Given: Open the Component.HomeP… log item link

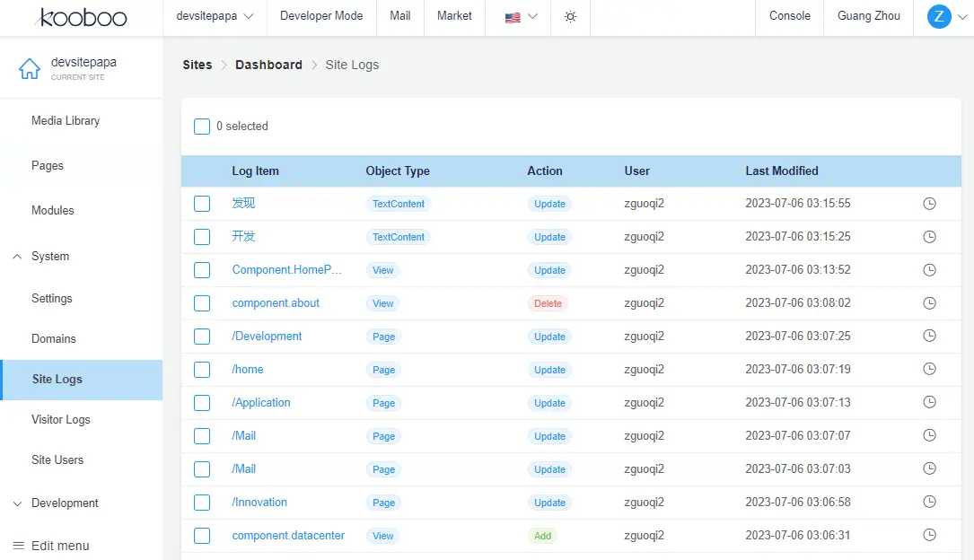Looking at the screenshot, I should pyautogui.click(x=286, y=270).
